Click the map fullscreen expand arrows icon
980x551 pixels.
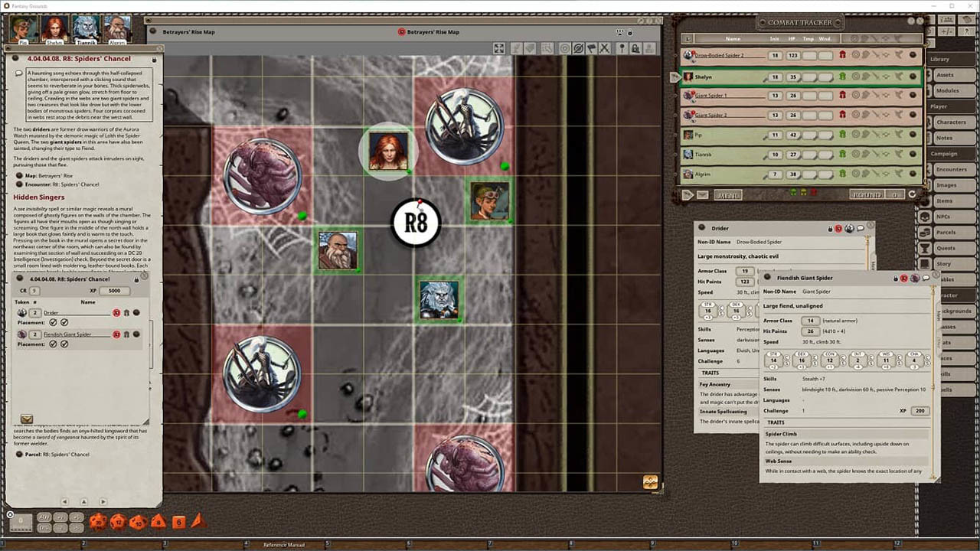click(499, 49)
